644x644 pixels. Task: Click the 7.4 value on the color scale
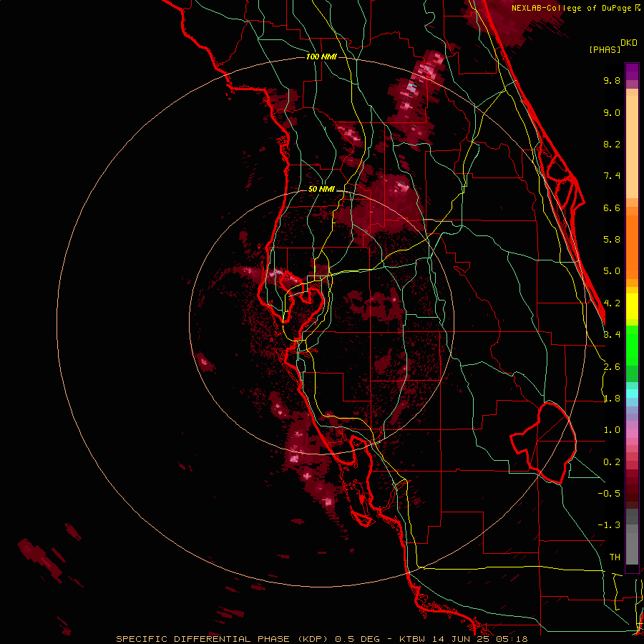pyautogui.click(x=612, y=176)
